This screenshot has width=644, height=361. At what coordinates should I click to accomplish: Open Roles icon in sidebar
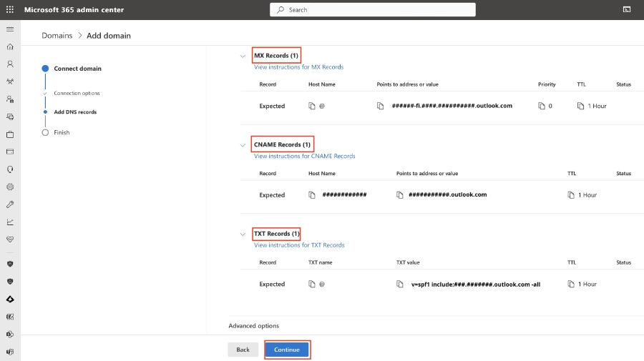coord(10,99)
